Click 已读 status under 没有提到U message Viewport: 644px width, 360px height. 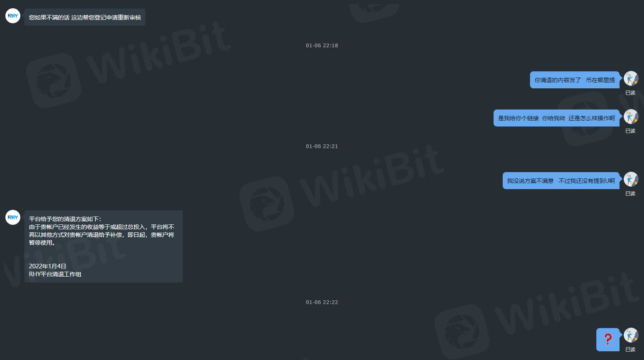[x=630, y=194]
